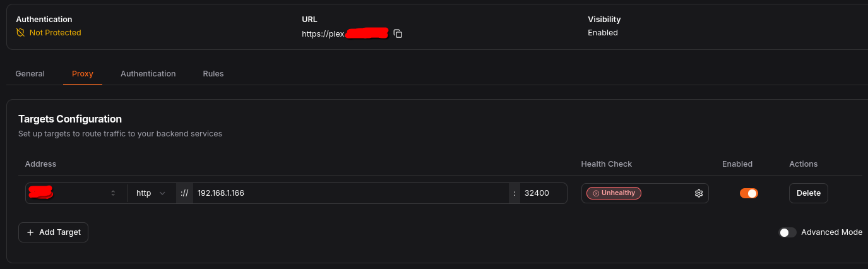Disable the target's Enabled switch
Viewport: 868px width, 269px height.
pos(749,193)
